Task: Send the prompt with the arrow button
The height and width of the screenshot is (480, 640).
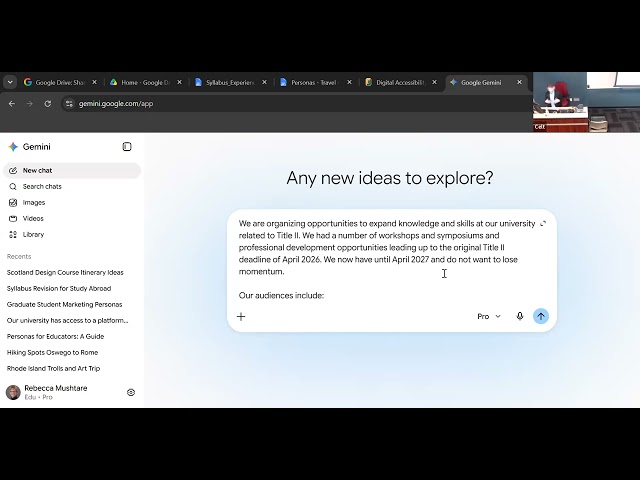Action: pyautogui.click(x=541, y=316)
